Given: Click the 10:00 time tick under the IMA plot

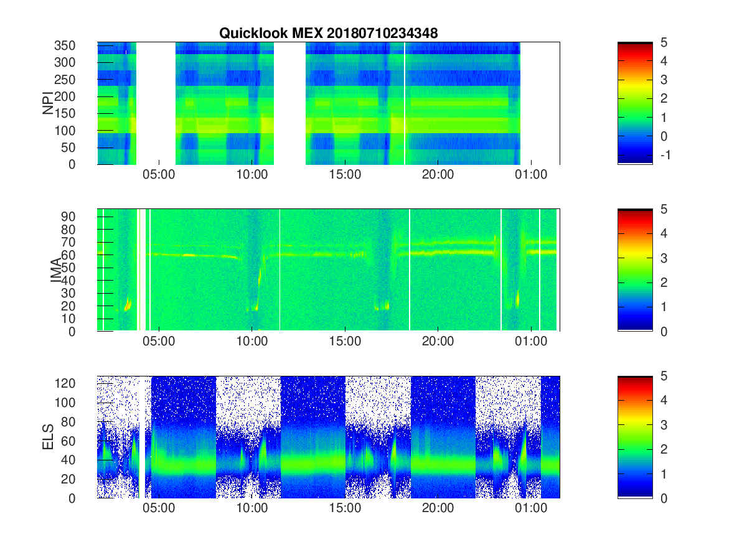Looking at the screenshot, I should click(x=252, y=342).
